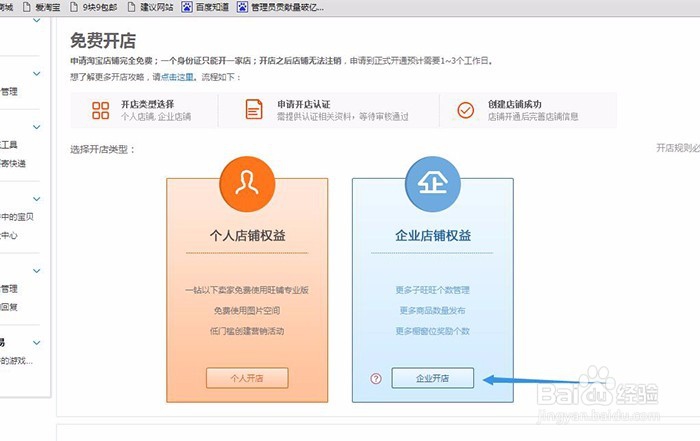The image size is (700, 441).
Task: Click the 一钻以下卖家免费使用旺铺专业版 text
Action: click(247, 290)
